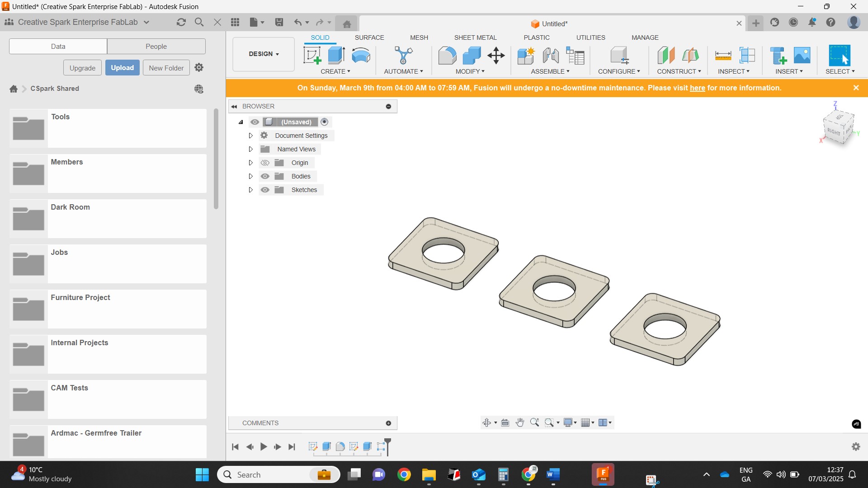The width and height of the screenshot is (868, 488).
Task: Click the Fillet tool in Modify
Action: 447,56
